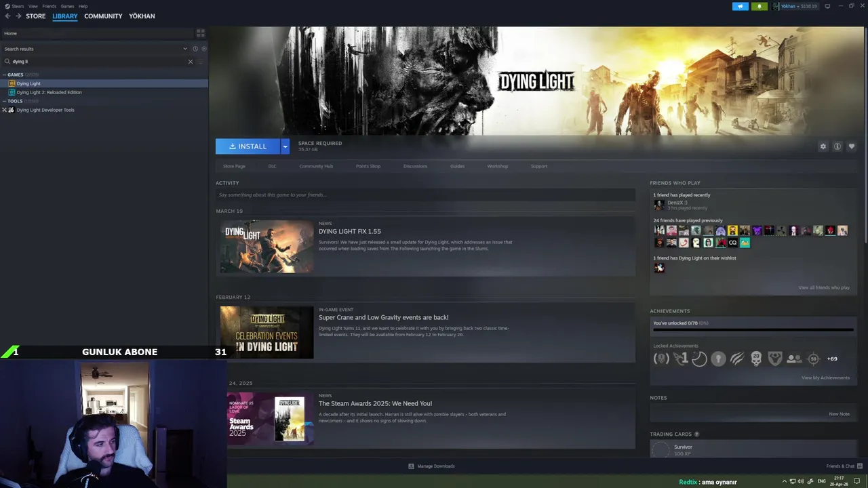Open the YÖKHAN profile tab

pyautogui.click(x=142, y=16)
